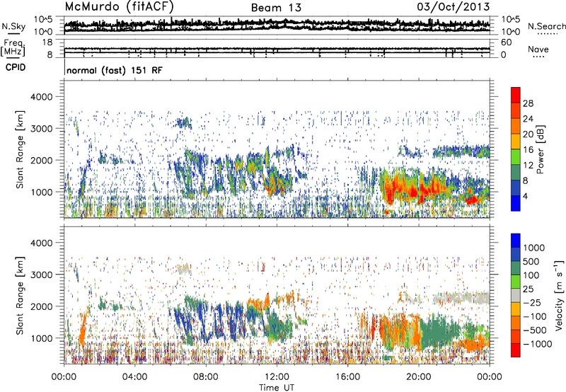Click the blue top of the velocity colorbar

tap(516, 241)
